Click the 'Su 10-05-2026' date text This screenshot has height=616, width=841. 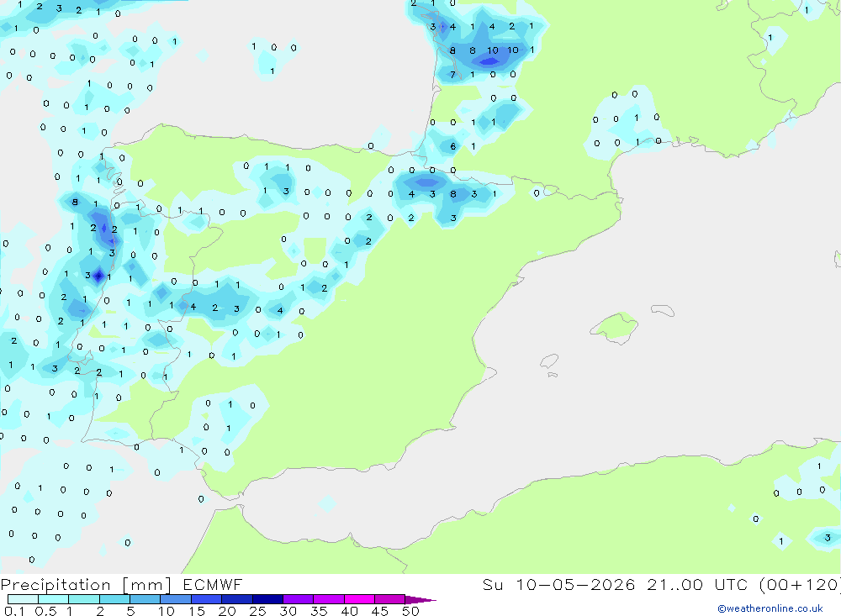tap(558, 584)
